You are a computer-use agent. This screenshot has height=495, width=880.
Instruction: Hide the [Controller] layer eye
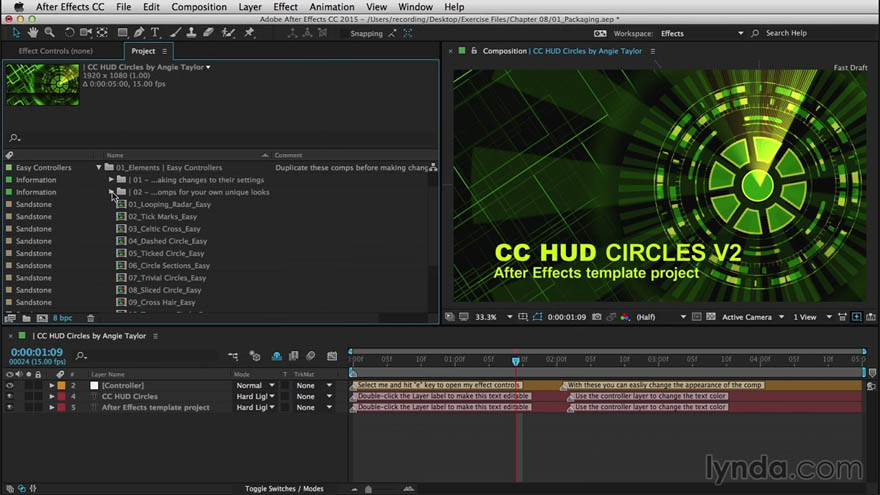tap(10, 386)
